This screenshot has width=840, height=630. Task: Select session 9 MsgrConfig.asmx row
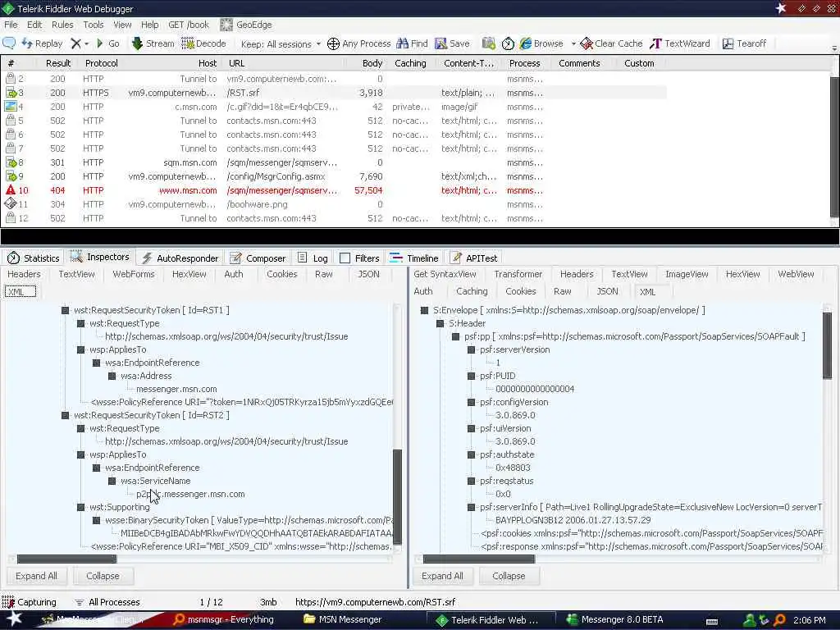pyautogui.click(x=334, y=176)
